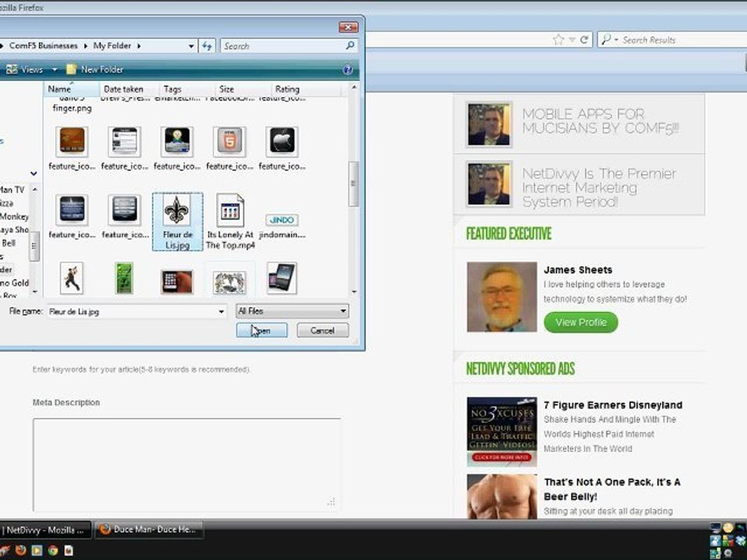Select the green poster image thumbnail

click(x=124, y=278)
